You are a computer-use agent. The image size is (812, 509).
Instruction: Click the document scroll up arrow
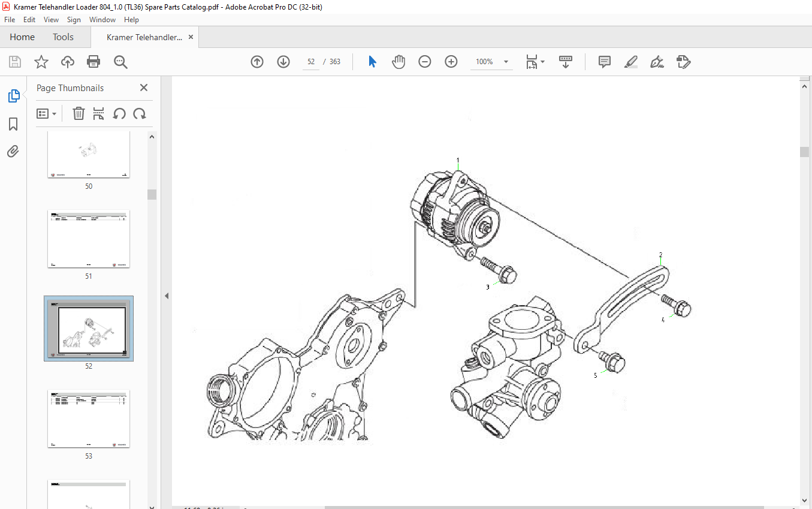pyautogui.click(x=805, y=86)
